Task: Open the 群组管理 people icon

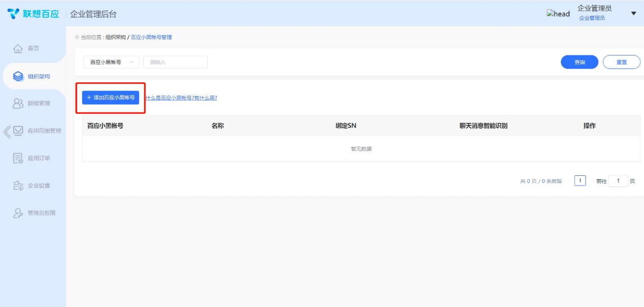Action: (17, 104)
